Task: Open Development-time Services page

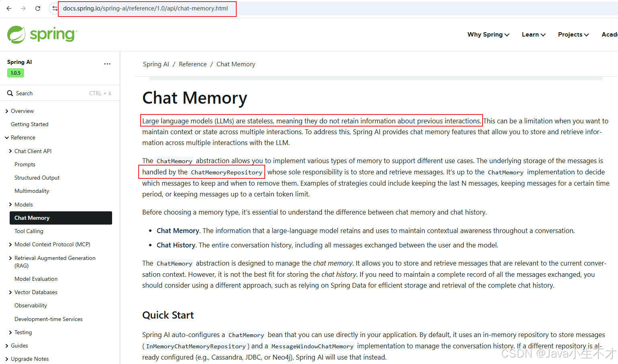Action: 49,319
